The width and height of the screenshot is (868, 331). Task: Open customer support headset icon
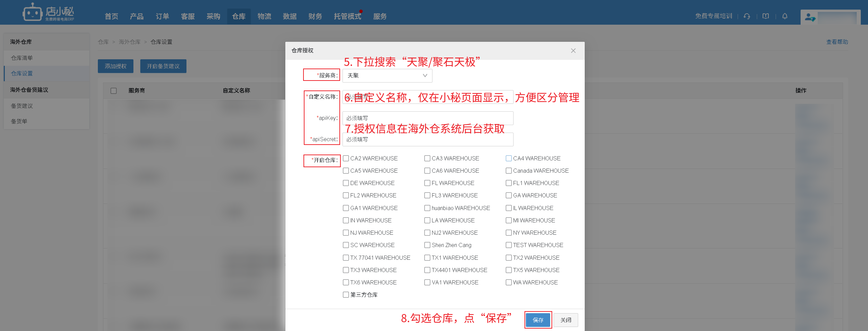[747, 16]
